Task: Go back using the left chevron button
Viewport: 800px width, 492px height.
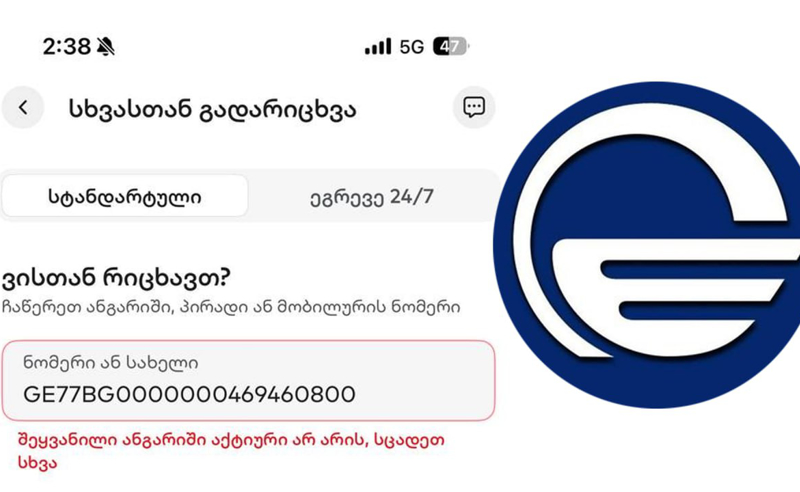Action: pos(23,108)
